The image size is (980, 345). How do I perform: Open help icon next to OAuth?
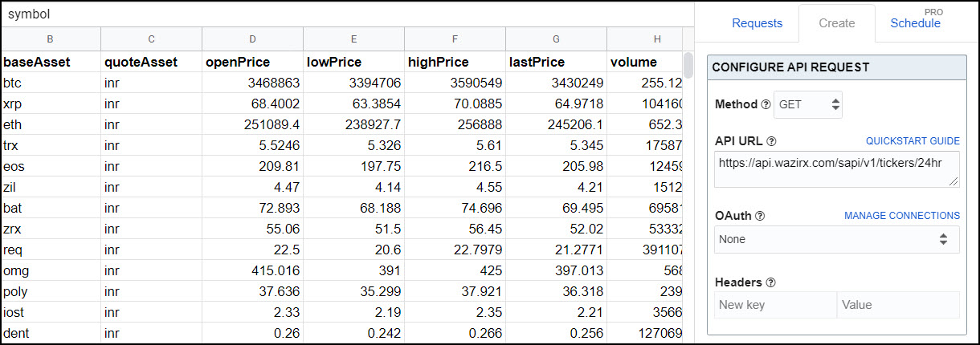pos(760,216)
